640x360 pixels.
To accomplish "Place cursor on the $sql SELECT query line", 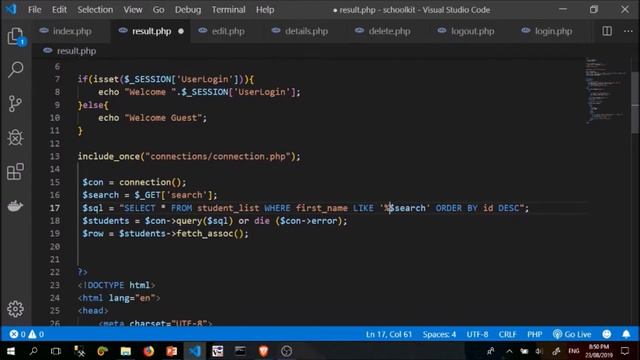I will pos(305,208).
